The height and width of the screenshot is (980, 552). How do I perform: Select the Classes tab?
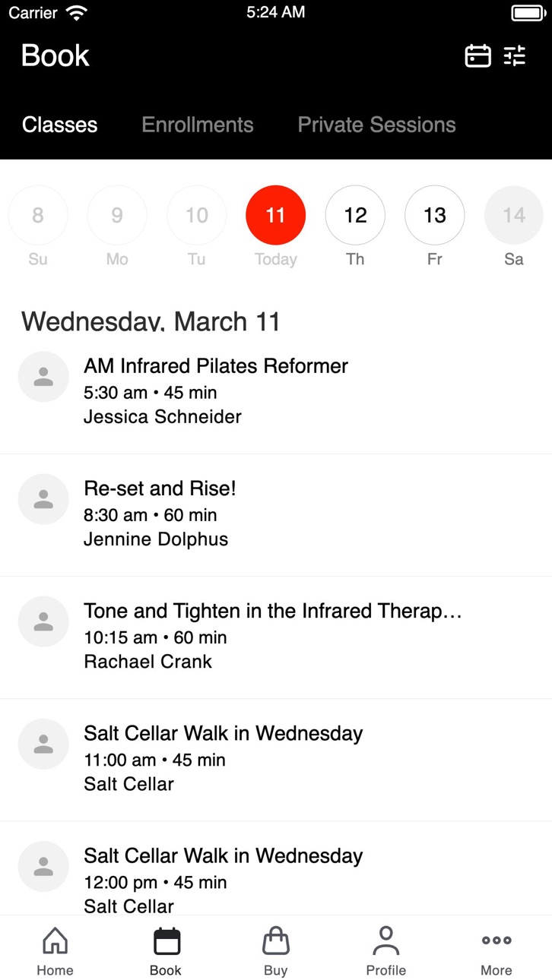pyautogui.click(x=60, y=125)
